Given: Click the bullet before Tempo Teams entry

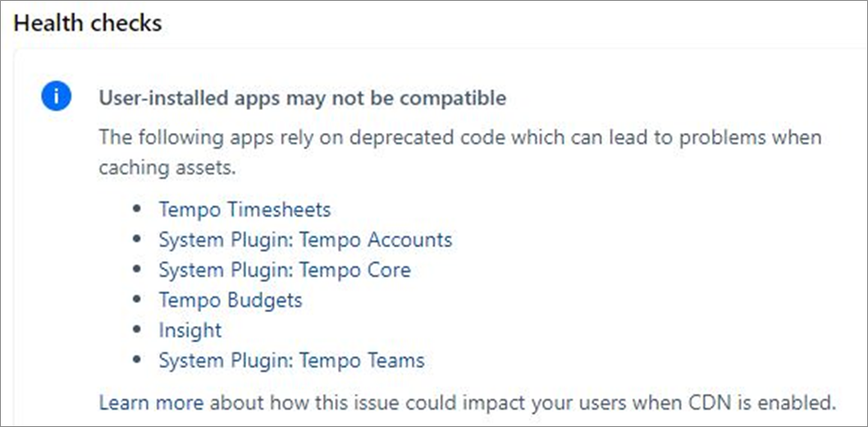Looking at the screenshot, I should (x=137, y=360).
